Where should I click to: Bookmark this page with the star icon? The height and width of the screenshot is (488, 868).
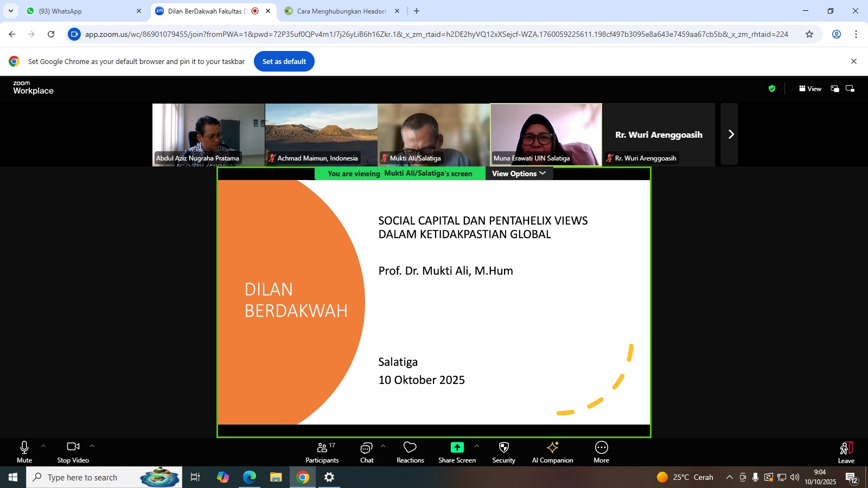tap(809, 34)
